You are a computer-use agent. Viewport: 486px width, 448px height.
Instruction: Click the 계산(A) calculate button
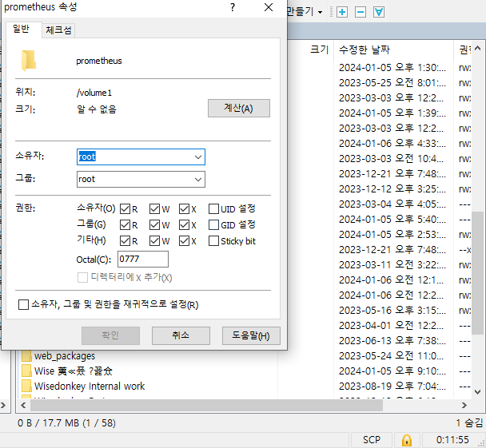[x=239, y=108]
